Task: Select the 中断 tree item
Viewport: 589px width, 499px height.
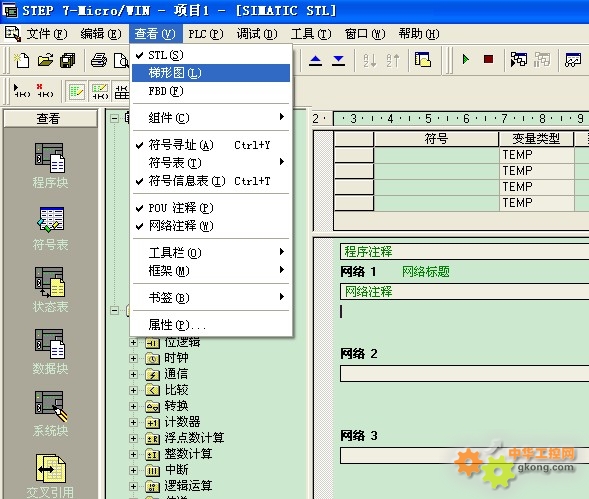Action: (x=176, y=470)
